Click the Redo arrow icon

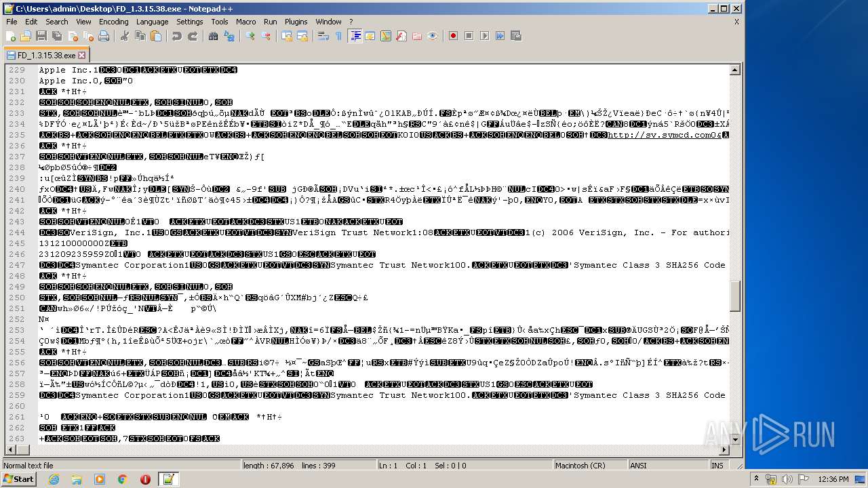coord(192,36)
